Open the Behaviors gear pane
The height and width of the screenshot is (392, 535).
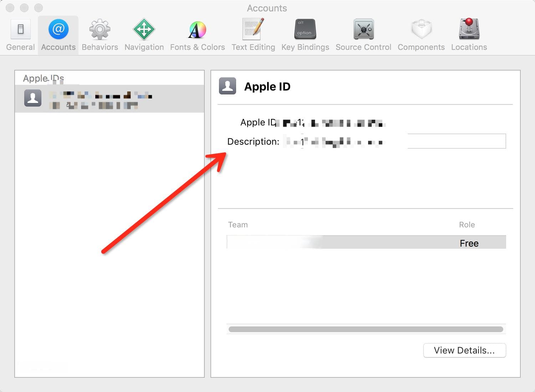point(100,35)
